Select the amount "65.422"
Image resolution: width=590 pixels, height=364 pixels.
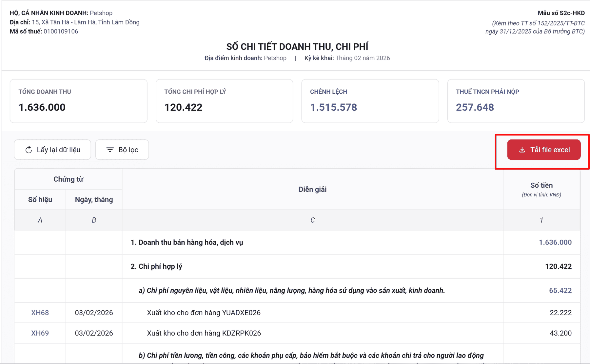pyautogui.click(x=560, y=290)
